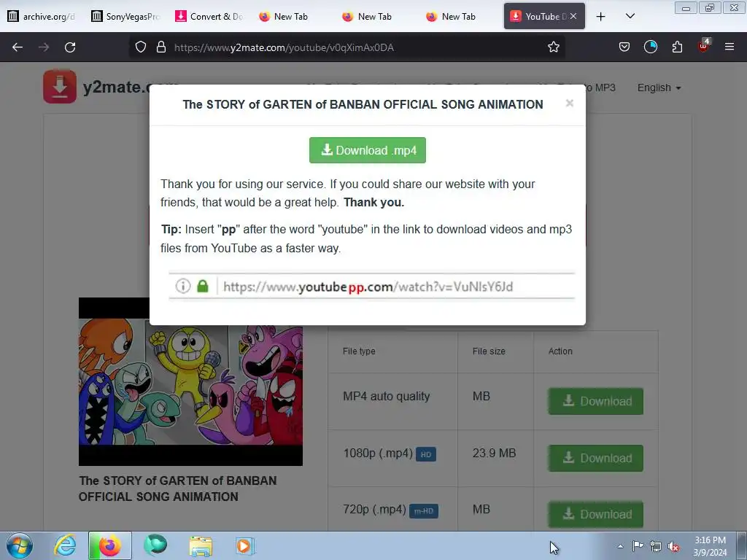Viewport: 747px width, 560px height.
Task: Open the teal globe taskbar application
Action: (x=155, y=545)
